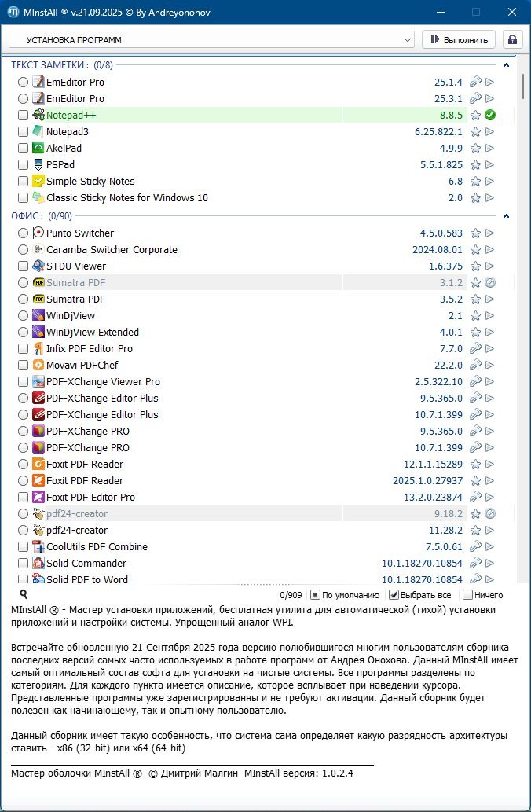Collapse the 'ТЕКСТ ЗАМЕТКИ' category

coord(506,65)
